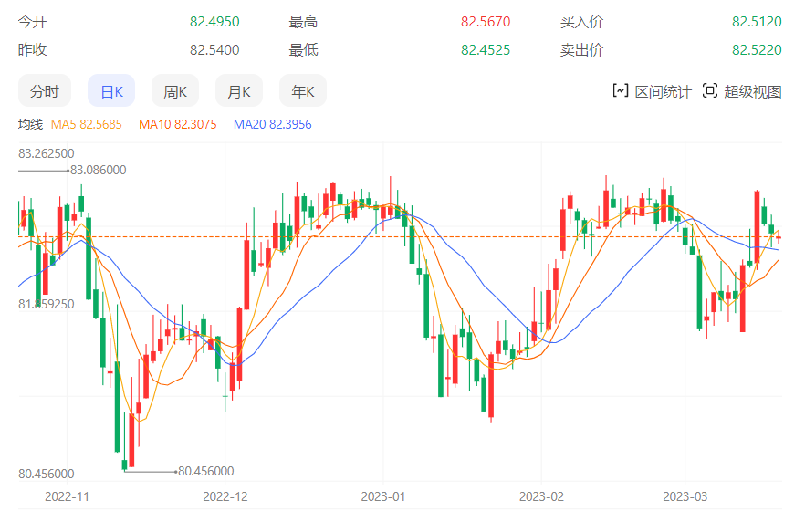The height and width of the screenshot is (532, 805).
Task: Click the 区间统计 range statistics icon
Action: pyautogui.click(x=621, y=90)
